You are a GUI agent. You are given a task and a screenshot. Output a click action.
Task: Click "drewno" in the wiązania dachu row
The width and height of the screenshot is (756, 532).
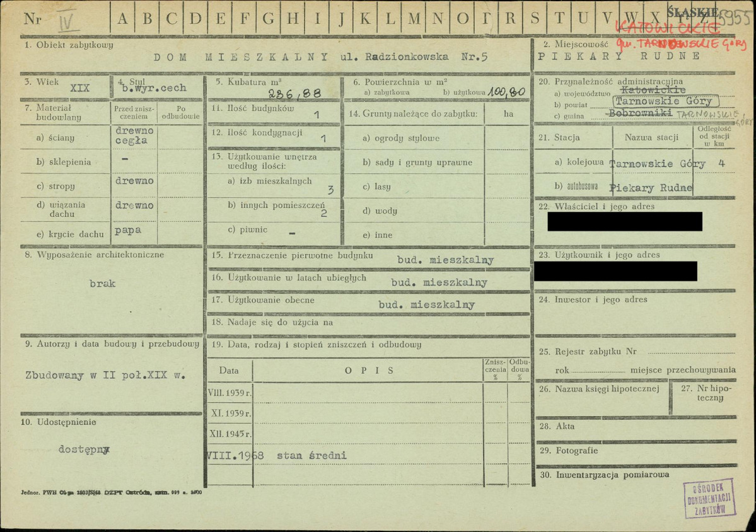coord(134,205)
